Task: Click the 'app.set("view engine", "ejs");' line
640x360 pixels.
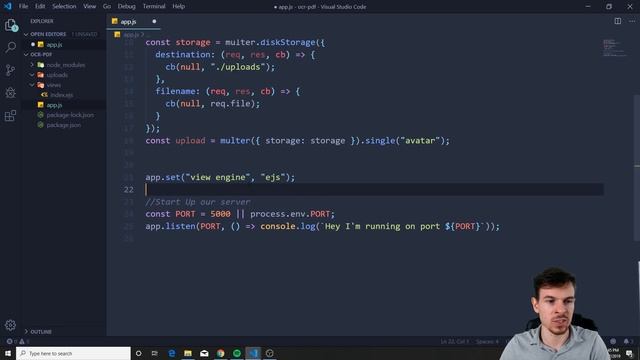Action: click(x=220, y=178)
